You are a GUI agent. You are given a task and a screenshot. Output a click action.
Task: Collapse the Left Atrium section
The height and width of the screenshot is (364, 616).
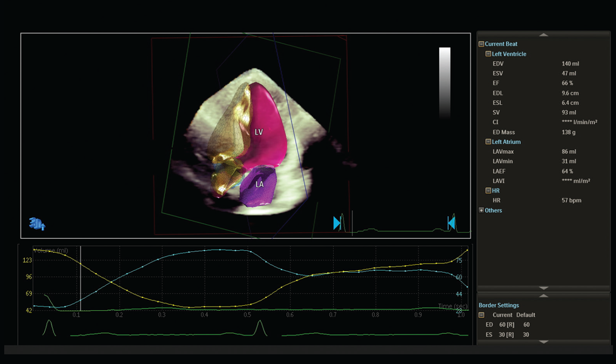[488, 142]
